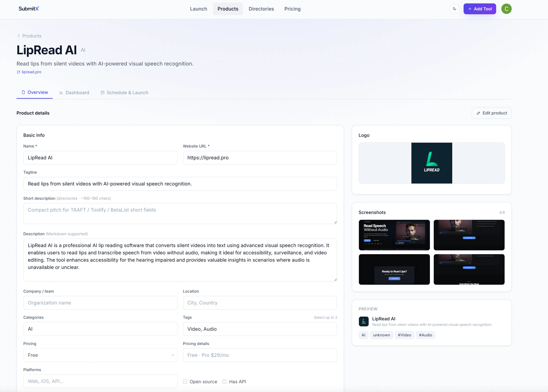Click the AI badge beside the title
Image resolution: width=548 pixels, height=392 pixels.
click(83, 50)
